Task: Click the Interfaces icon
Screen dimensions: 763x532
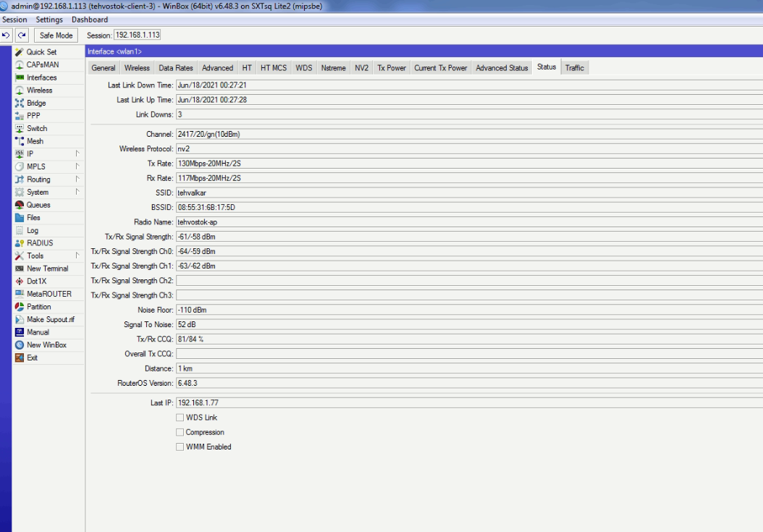Action: (19, 77)
